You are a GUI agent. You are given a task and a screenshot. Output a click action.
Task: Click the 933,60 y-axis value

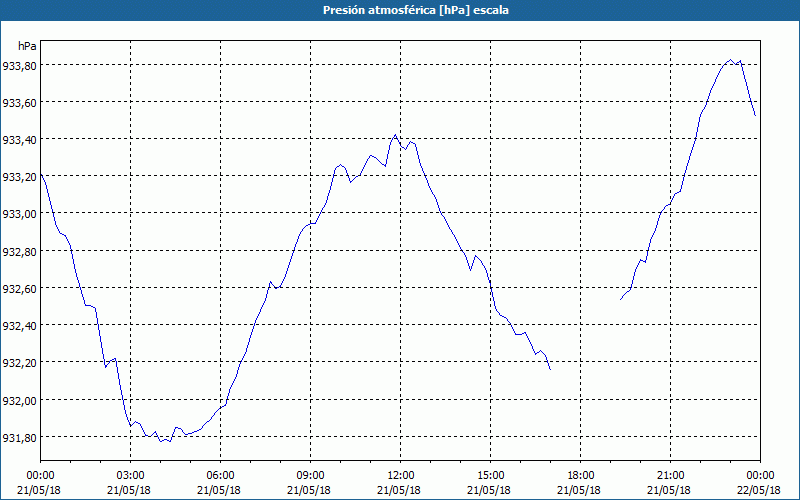point(19,103)
